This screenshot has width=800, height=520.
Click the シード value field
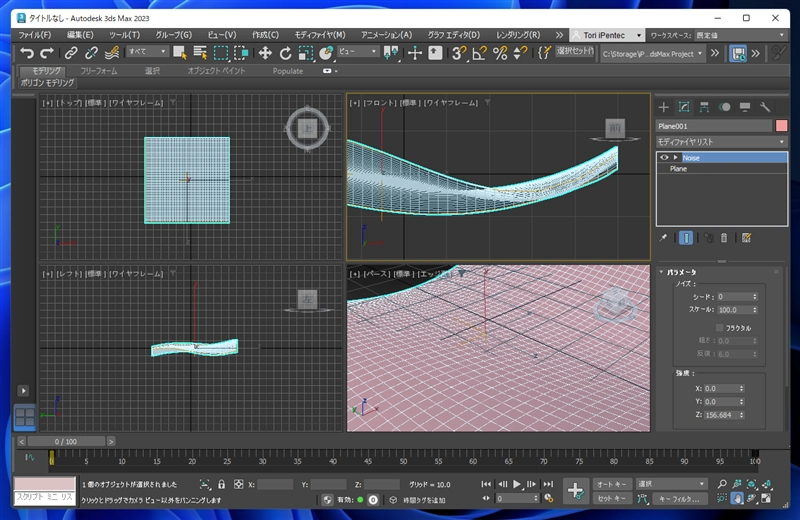(x=734, y=296)
